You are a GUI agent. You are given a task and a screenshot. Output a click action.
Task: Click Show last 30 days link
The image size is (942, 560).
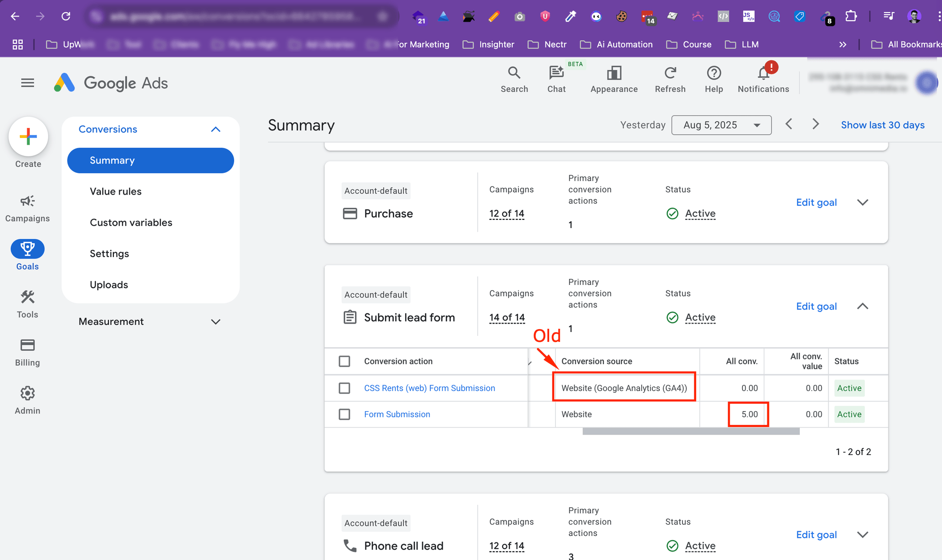tap(883, 125)
